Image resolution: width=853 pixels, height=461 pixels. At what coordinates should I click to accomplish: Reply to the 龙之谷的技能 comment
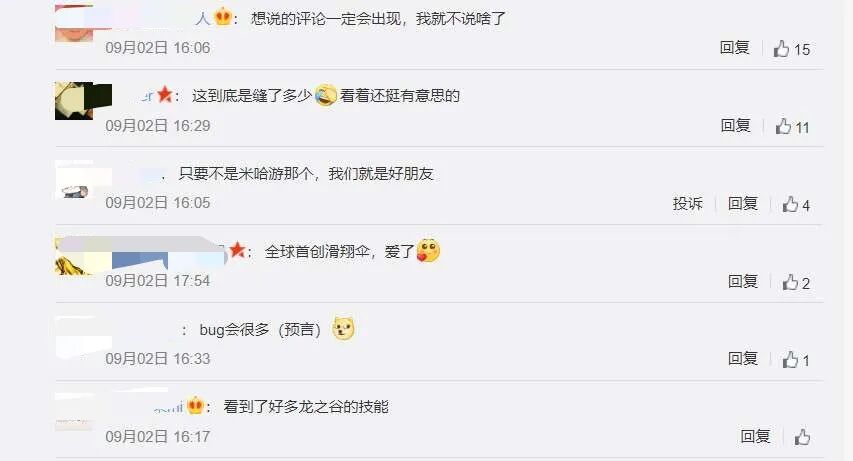tap(755, 436)
